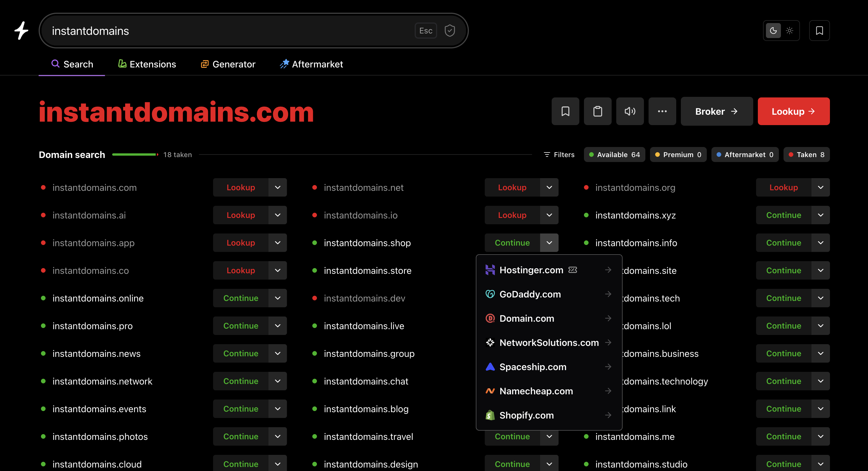Expand dropdown for instantdomains.news row
Viewport: 868px width, 471px height.
click(278, 353)
